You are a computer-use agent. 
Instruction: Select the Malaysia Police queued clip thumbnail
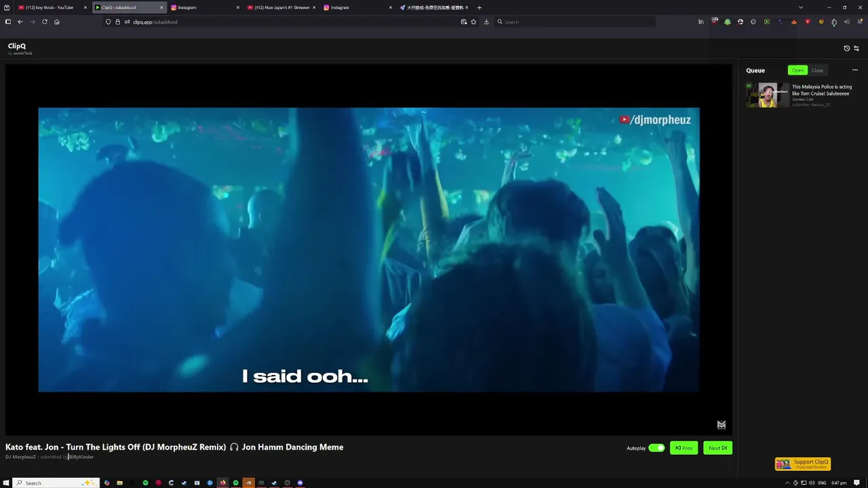pyautogui.click(x=768, y=95)
